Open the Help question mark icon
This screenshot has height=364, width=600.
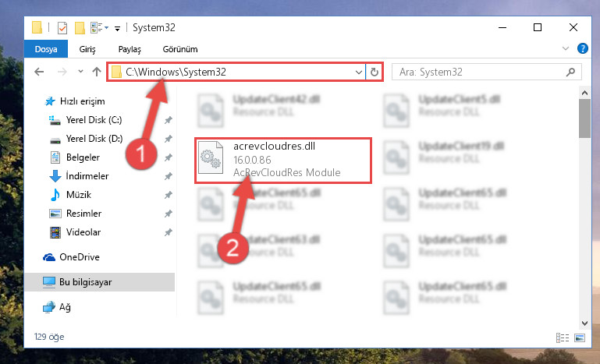coord(582,48)
